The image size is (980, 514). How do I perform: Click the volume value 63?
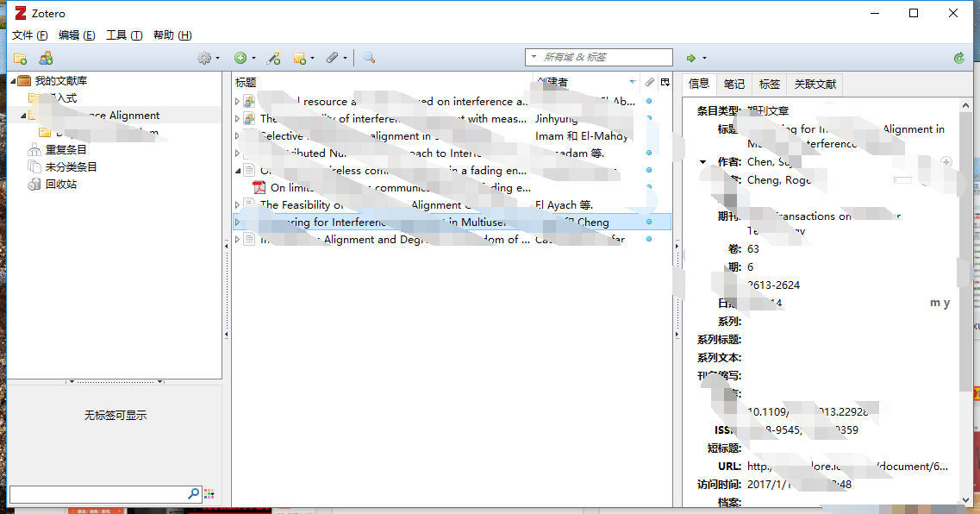click(x=753, y=249)
